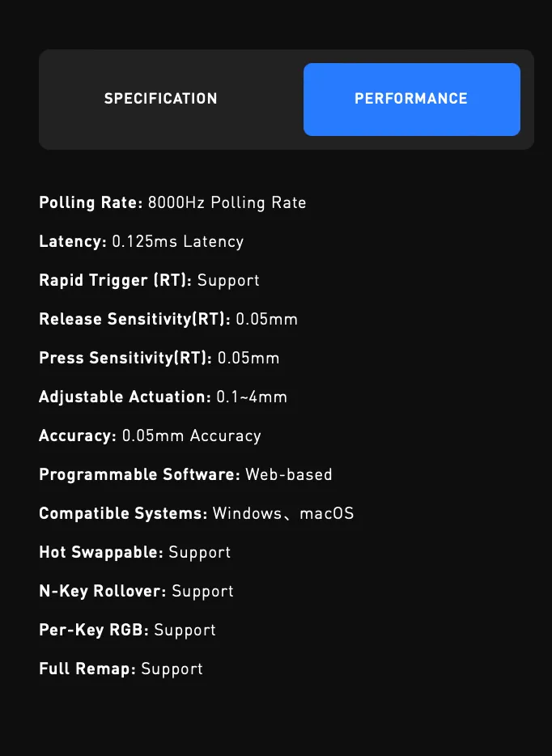This screenshot has width=552, height=756.
Task: Click the Full Remap label
Action: pyautogui.click(x=87, y=669)
